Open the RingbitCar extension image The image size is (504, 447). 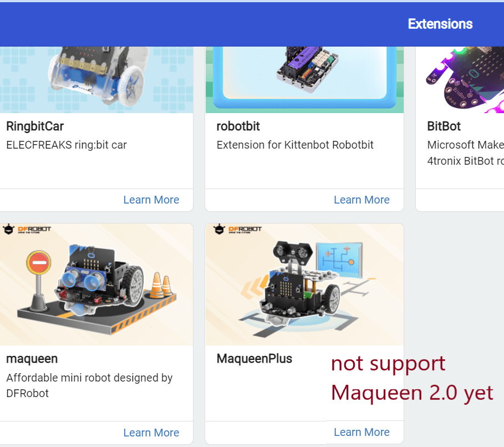click(96, 80)
